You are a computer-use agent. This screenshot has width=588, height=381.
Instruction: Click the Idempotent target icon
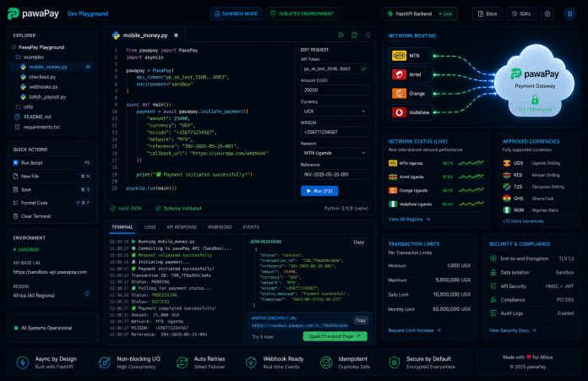click(326, 362)
